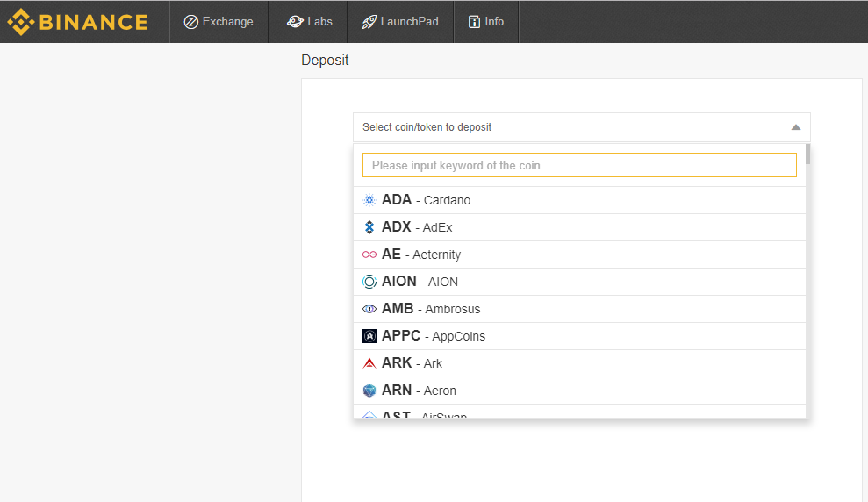Click the 'Deposit' page heading
This screenshot has width=868, height=502.
[325, 60]
